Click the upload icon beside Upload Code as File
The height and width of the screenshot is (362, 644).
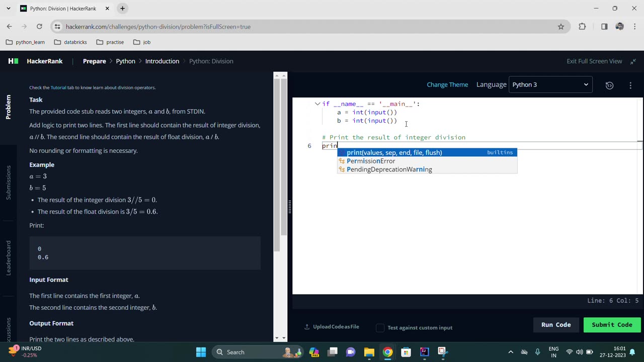(307, 327)
